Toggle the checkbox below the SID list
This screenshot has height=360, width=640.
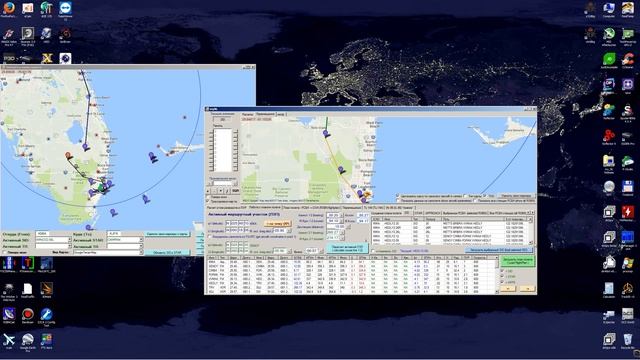tap(373, 251)
